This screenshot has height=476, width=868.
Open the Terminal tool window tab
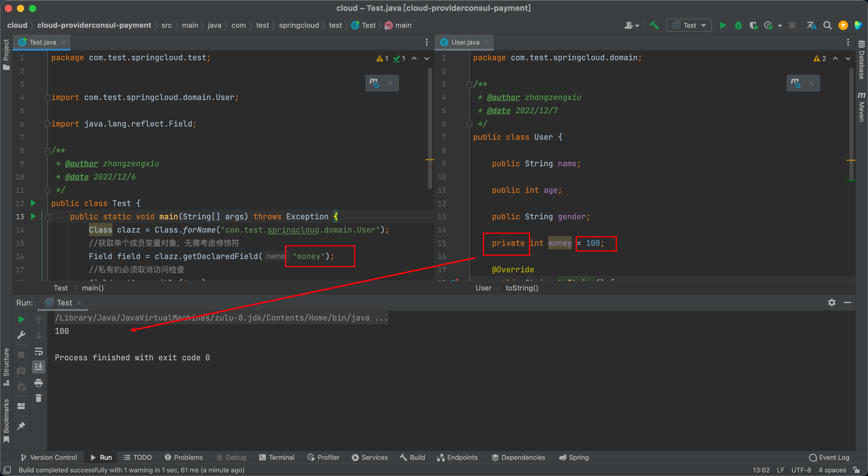pos(277,457)
